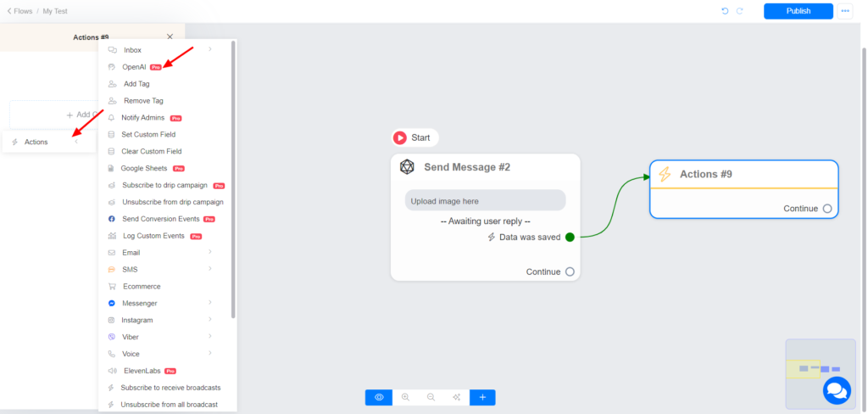Image resolution: width=868 pixels, height=414 pixels.
Task: Click the blue plus add-step button
Action: 482,397
